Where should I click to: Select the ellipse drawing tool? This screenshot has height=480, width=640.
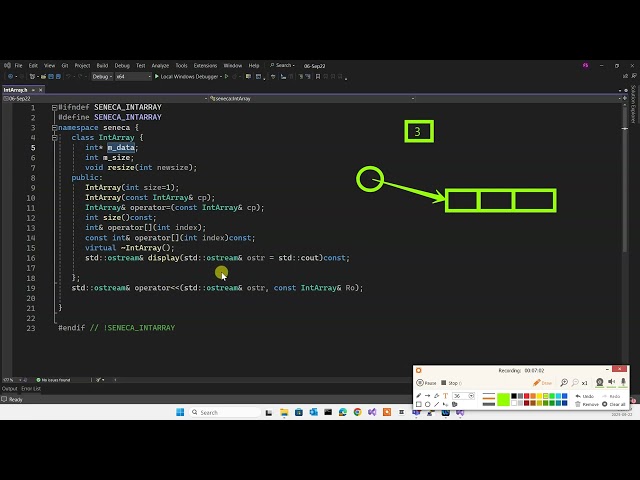point(428,405)
